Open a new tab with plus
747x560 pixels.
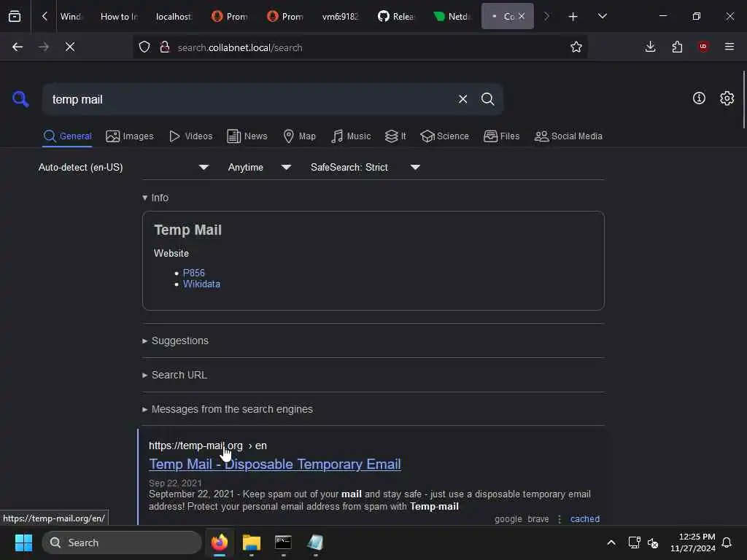click(x=573, y=17)
